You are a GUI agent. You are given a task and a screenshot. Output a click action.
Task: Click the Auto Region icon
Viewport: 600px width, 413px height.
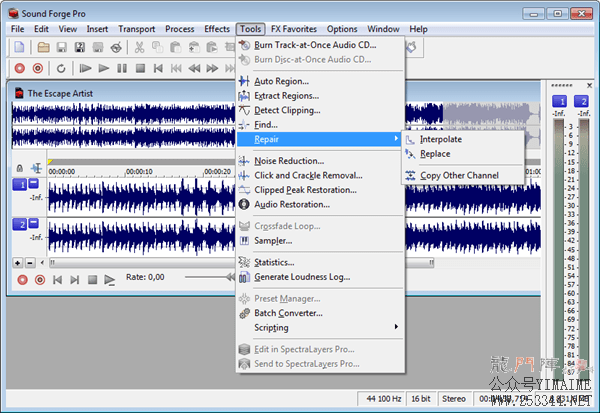244,81
